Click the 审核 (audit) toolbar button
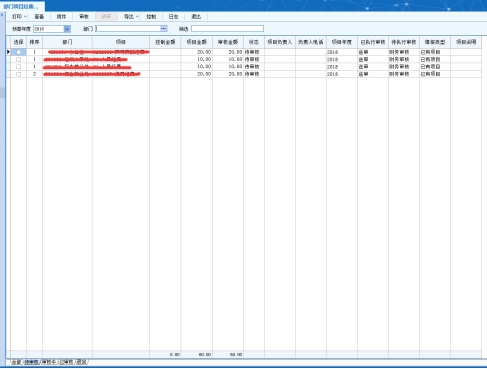The width and height of the screenshot is (487, 369). (x=84, y=17)
